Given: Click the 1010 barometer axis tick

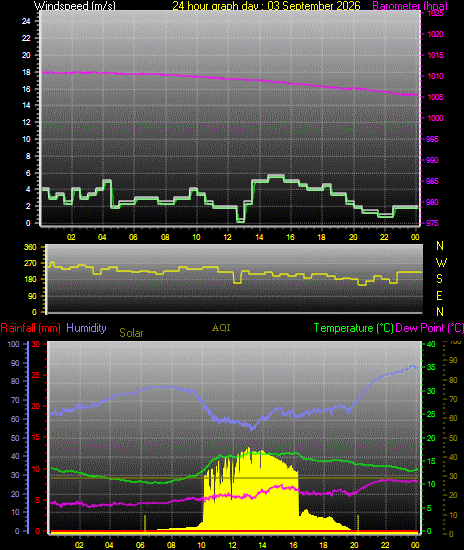Looking at the screenshot, I should click(435, 76).
